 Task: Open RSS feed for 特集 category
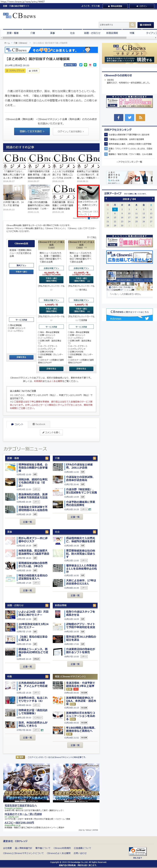(47, 676)
